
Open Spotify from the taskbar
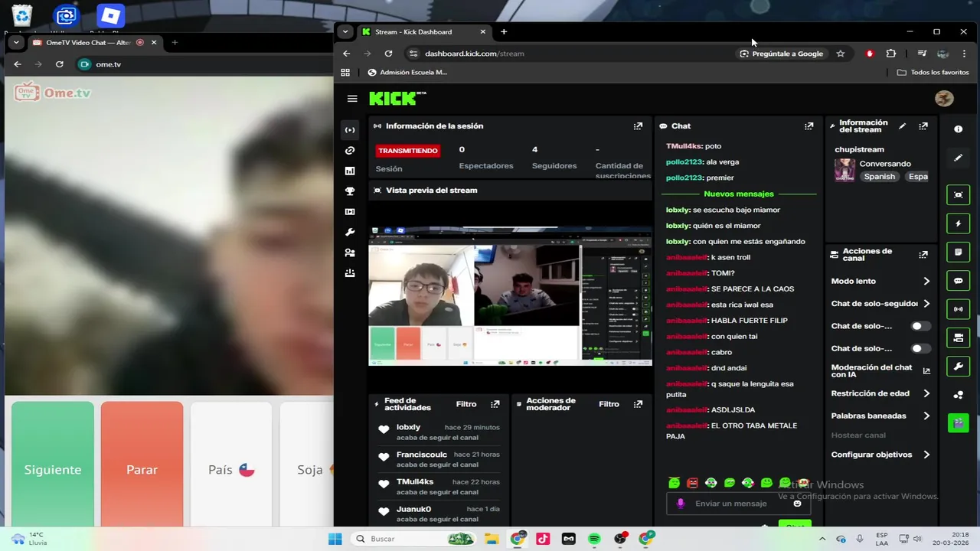coord(594,539)
